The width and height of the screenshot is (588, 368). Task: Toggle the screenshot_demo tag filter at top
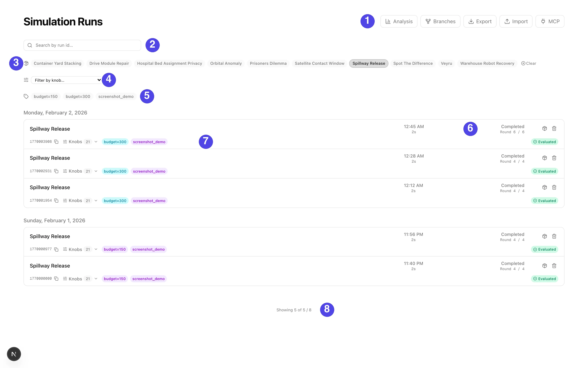pos(116,96)
